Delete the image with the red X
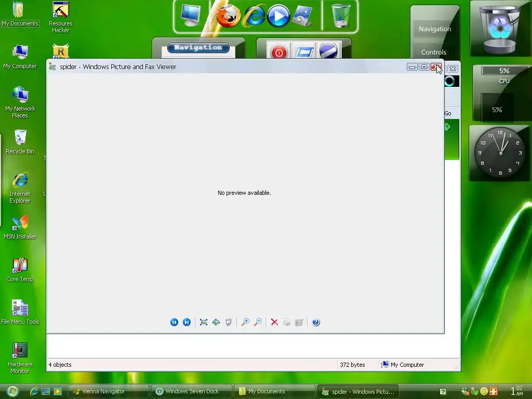Screen dimensions: 532x399 point(274,322)
